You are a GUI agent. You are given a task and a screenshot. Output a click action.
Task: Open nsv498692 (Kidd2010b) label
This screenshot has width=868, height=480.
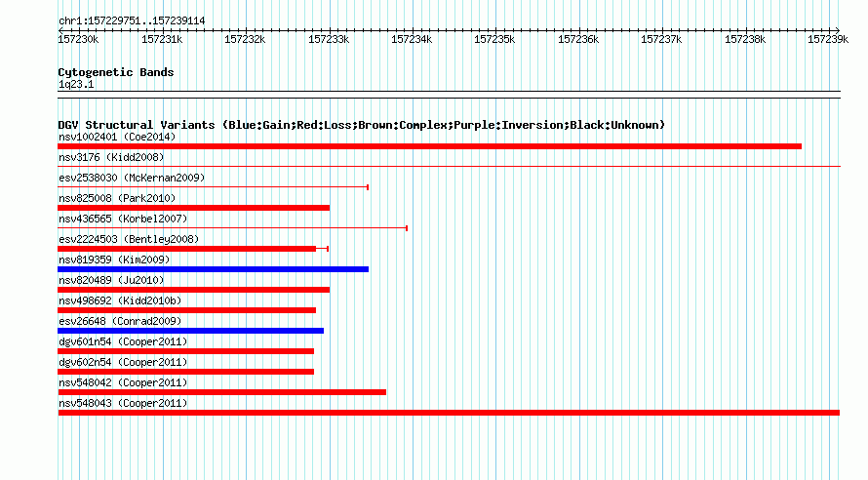(x=120, y=300)
